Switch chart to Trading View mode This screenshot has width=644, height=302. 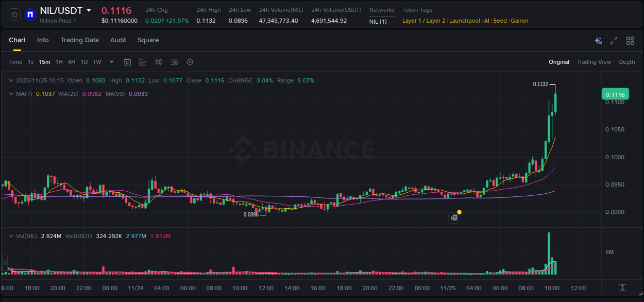click(x=594, y=62)
